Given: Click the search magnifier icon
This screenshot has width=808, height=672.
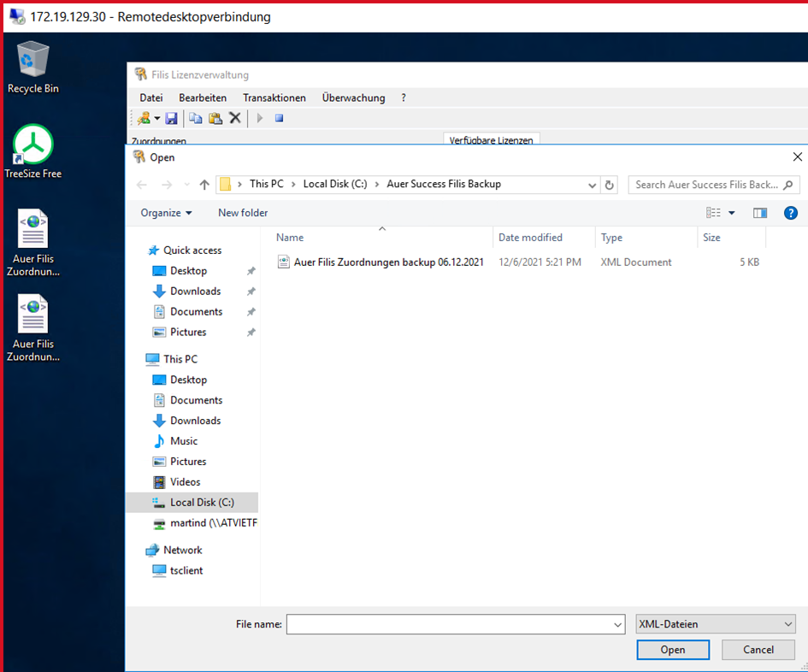Looking at the screenshot, I should [x=787, y=185].
